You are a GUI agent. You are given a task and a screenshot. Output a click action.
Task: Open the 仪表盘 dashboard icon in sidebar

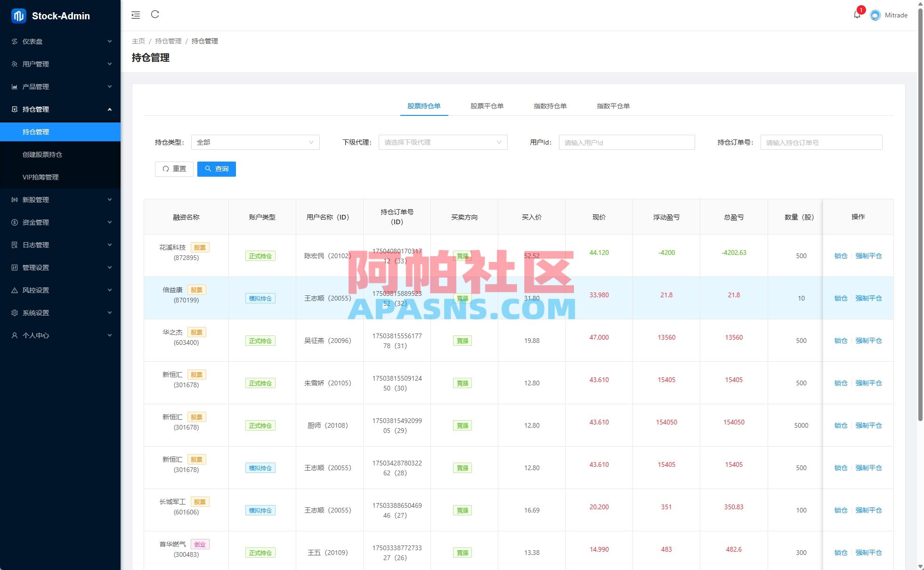point(15,41)
